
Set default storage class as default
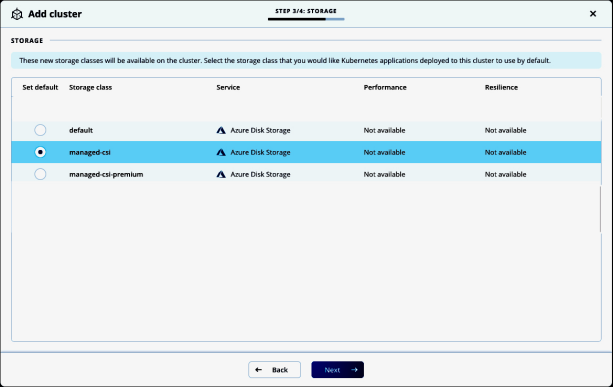(x=40, y=130)
